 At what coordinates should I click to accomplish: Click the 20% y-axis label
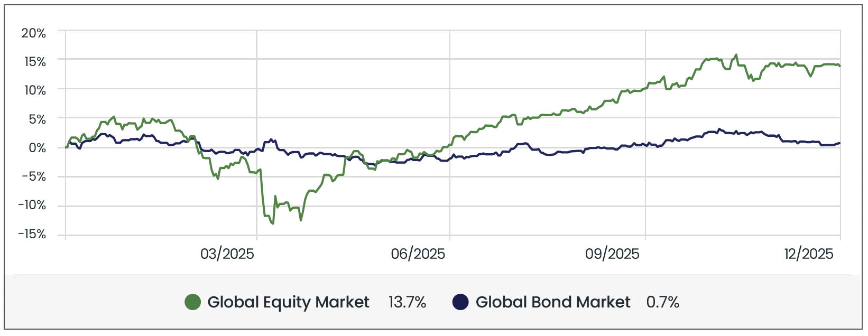34,33
